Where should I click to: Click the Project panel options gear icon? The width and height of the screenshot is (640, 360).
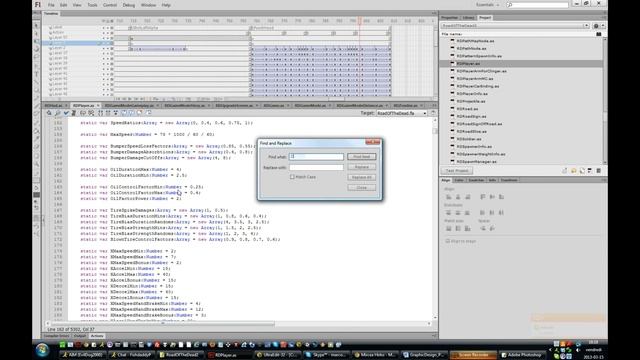[x=596, y=26]
